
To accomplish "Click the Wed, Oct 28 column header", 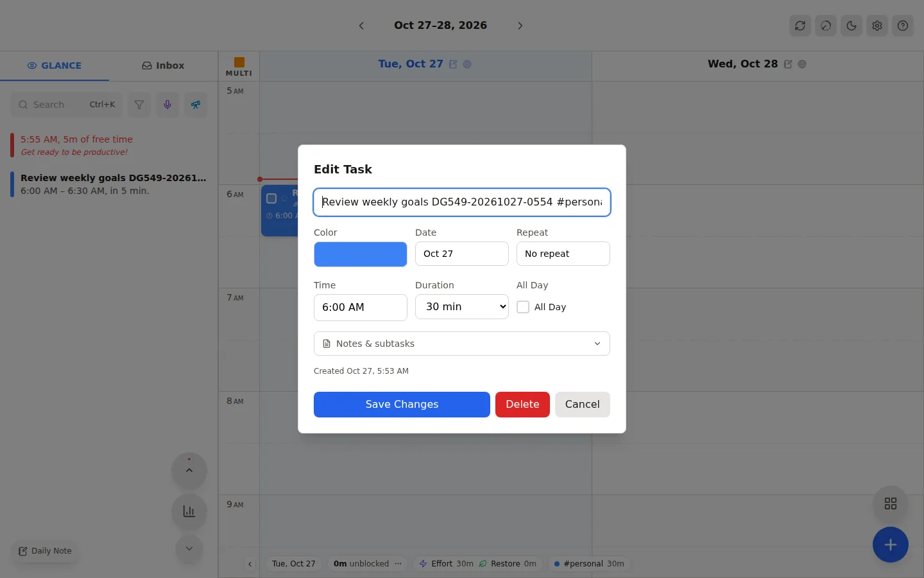I will (x=742, y=64).
